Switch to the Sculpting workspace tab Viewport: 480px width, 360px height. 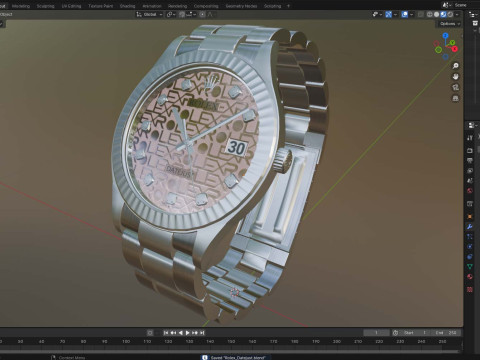pyautogui.click(x=45, y=6)
